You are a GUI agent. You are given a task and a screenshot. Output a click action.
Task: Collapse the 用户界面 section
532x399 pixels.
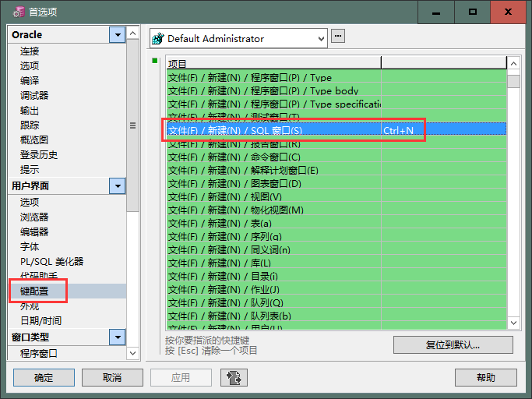point(118,185)
